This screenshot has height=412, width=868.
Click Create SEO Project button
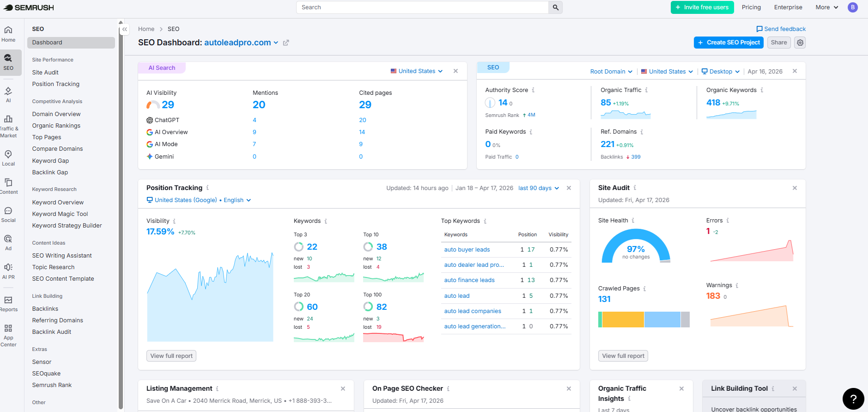point(728,43)
